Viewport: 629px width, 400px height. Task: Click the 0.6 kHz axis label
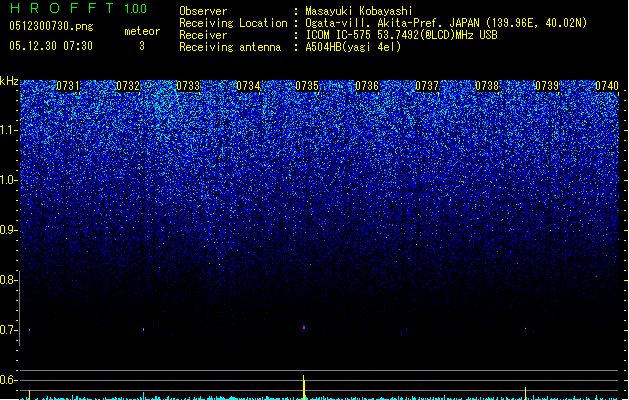click(x=8, y=380)
